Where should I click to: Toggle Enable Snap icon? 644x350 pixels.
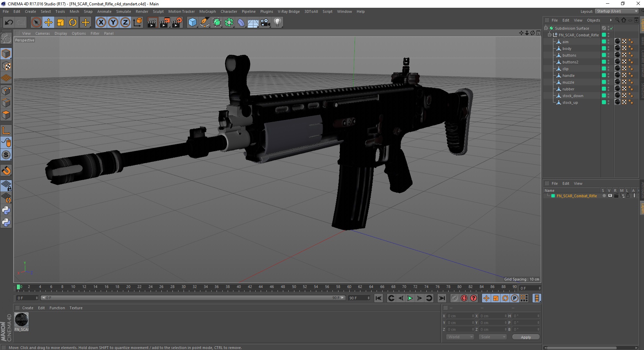pyautogui.click(x=6, y=171)
